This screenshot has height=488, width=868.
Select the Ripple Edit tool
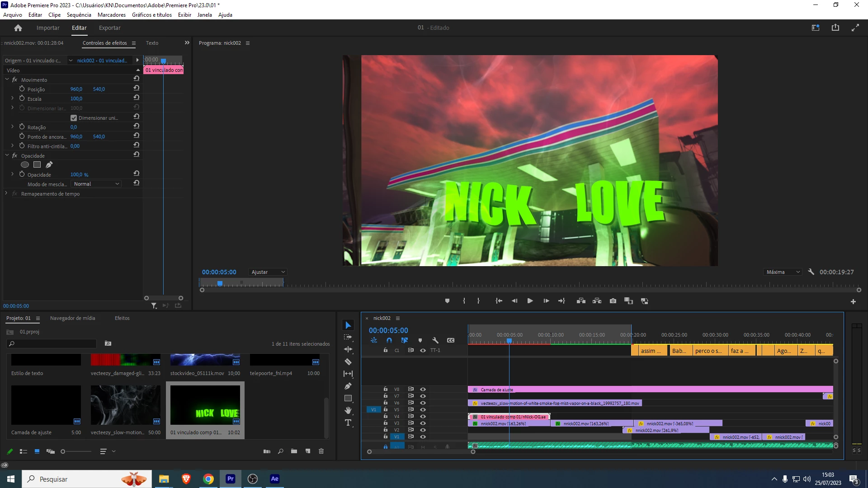coord(348,349)
